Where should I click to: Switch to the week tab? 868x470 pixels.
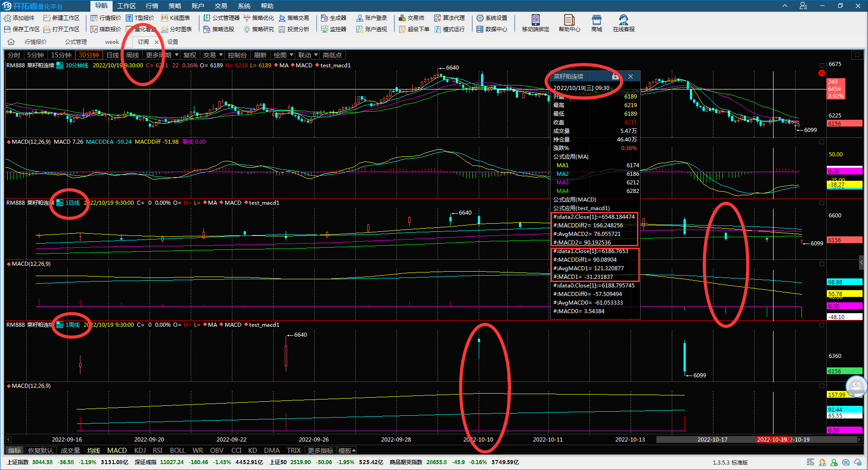coord(112,42)
